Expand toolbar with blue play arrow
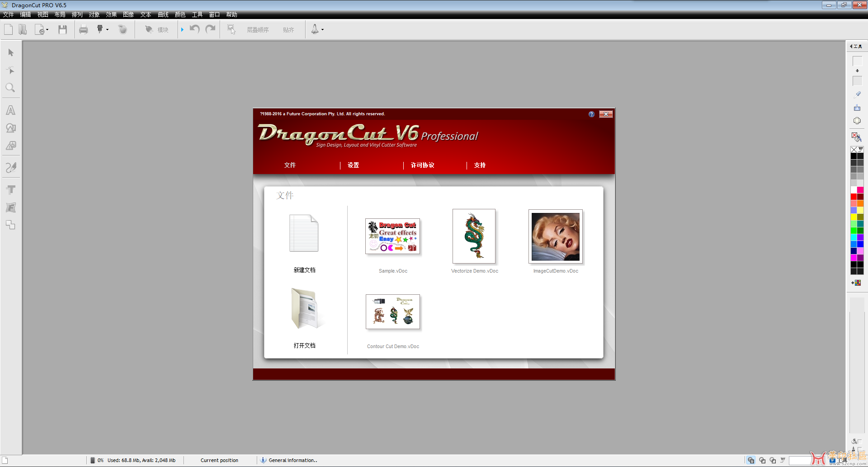Image resolution: width=868 pixels, height=467 pixels. [x=182, y=30]
